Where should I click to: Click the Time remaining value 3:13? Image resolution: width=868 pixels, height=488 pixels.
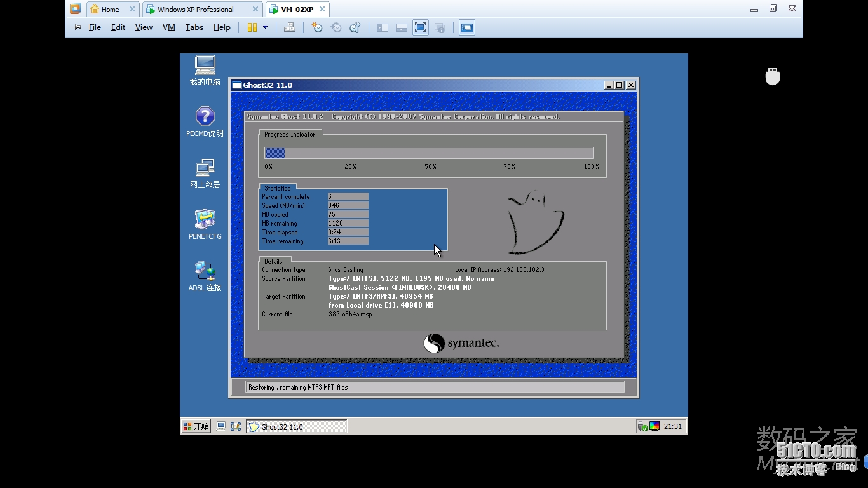pos(348,241)
